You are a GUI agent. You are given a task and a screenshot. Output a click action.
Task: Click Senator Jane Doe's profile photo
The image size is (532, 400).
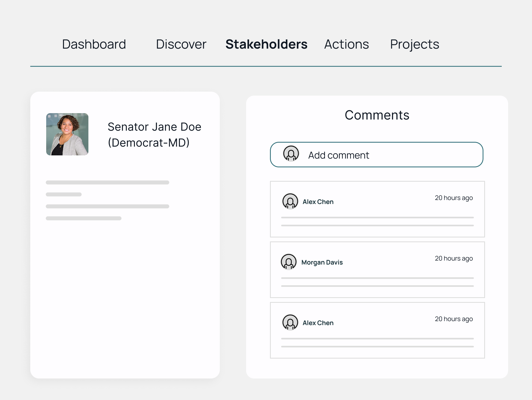[67, 134]
